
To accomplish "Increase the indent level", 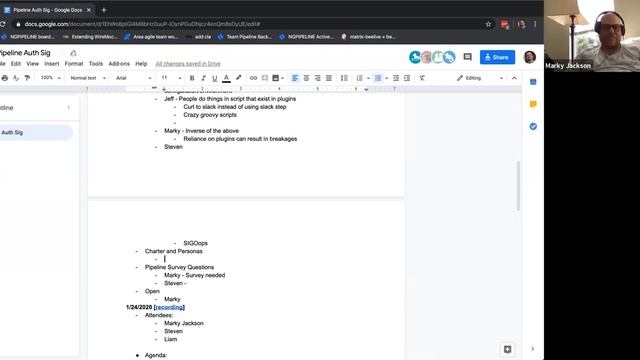I will pyautogui.click(x=407, y=78).
